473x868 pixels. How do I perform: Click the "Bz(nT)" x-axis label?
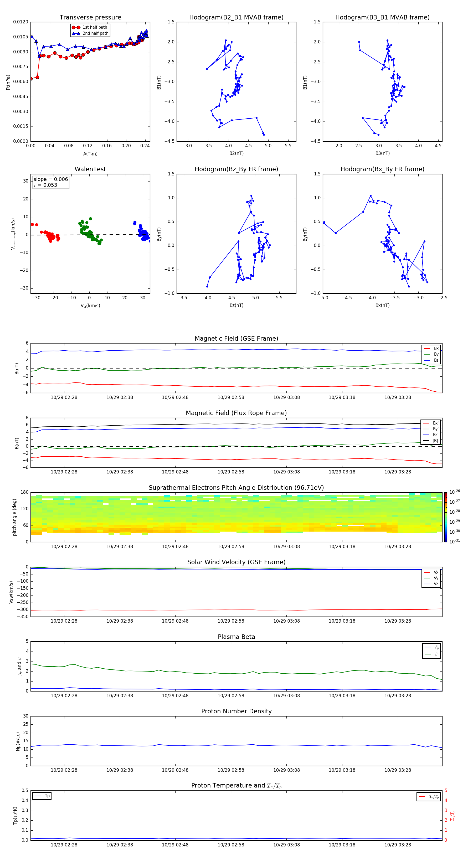click(236, 305)
